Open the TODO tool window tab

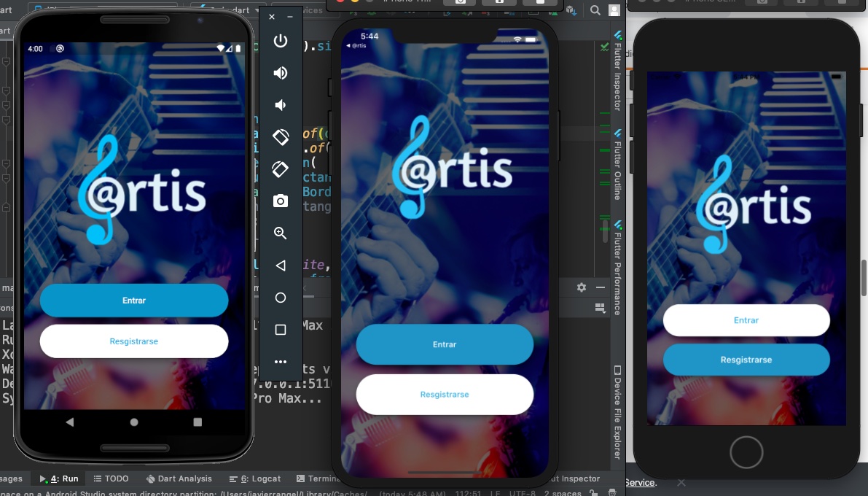point(111,479)
